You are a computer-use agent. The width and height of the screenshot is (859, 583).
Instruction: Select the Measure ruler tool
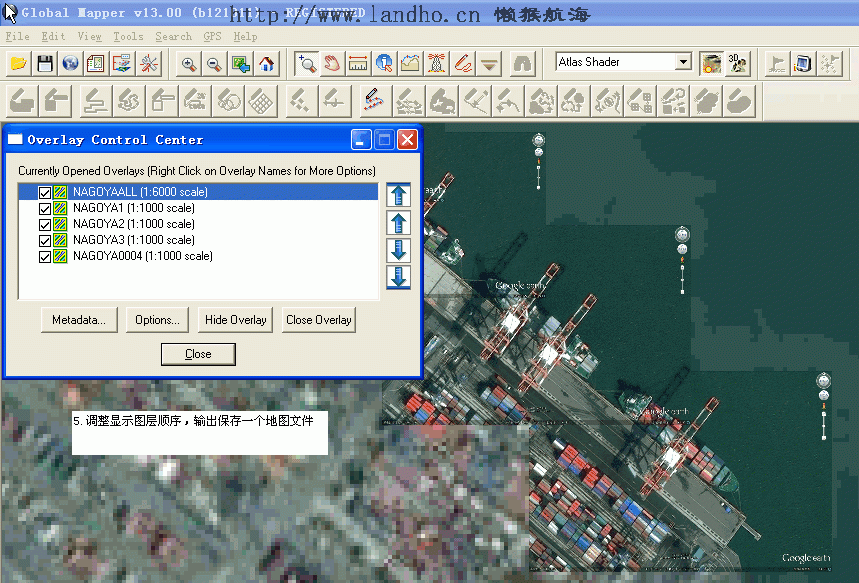click(x=358, y=64)
